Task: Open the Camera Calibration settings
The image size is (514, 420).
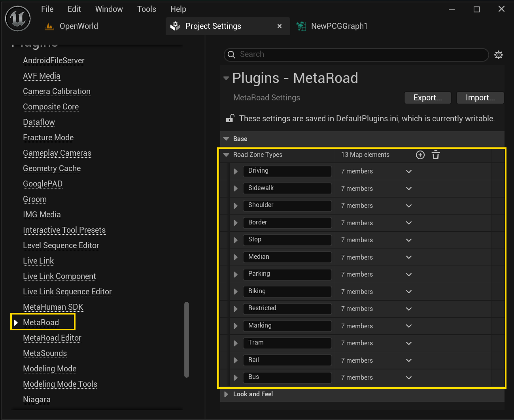Action: 57,91
